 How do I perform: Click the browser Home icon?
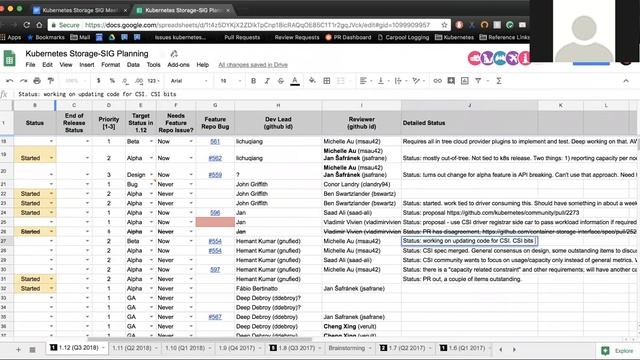coord(39,25)
